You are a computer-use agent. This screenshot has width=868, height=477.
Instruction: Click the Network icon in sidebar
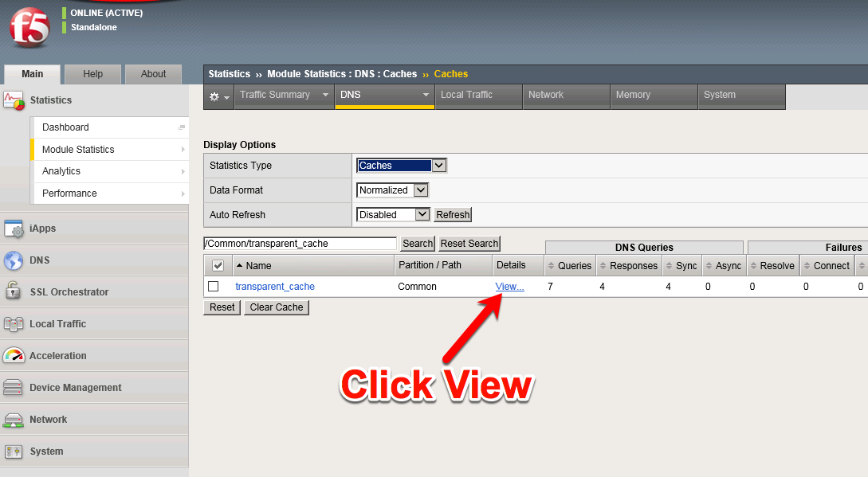tap(14, 420)
